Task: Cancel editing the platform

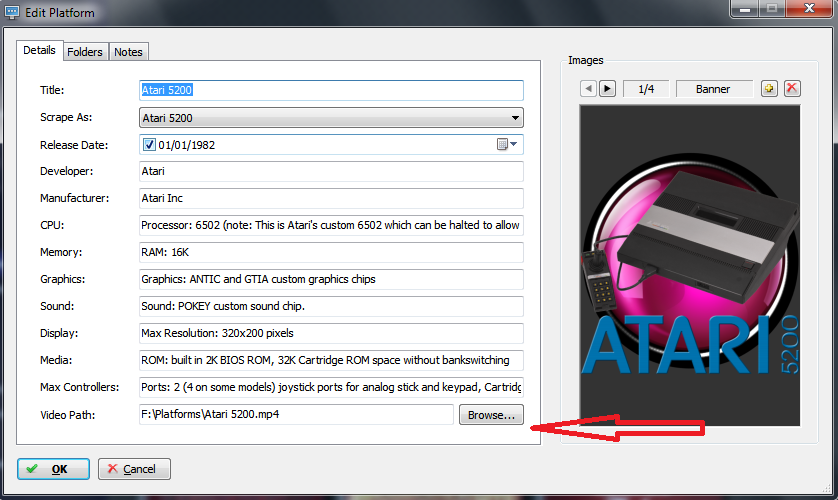Action: [x=134, y=468]
